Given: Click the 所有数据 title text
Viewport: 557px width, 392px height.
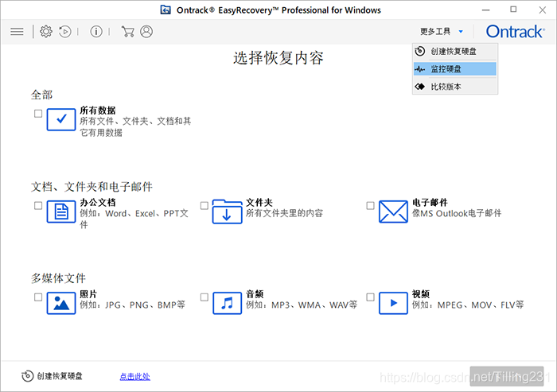Looking at the screenshot, I should (x=98, y=111).
